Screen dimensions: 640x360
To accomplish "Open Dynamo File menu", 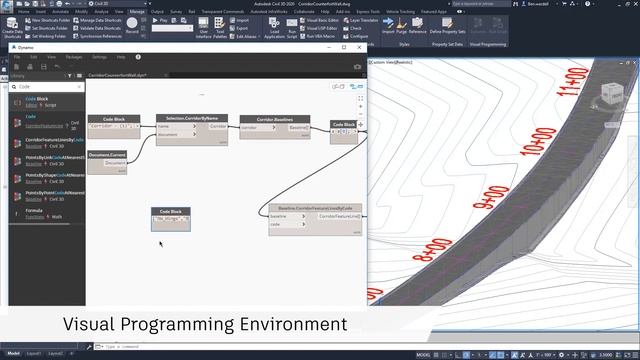I will pyautogui.click(x=17, y=57).
